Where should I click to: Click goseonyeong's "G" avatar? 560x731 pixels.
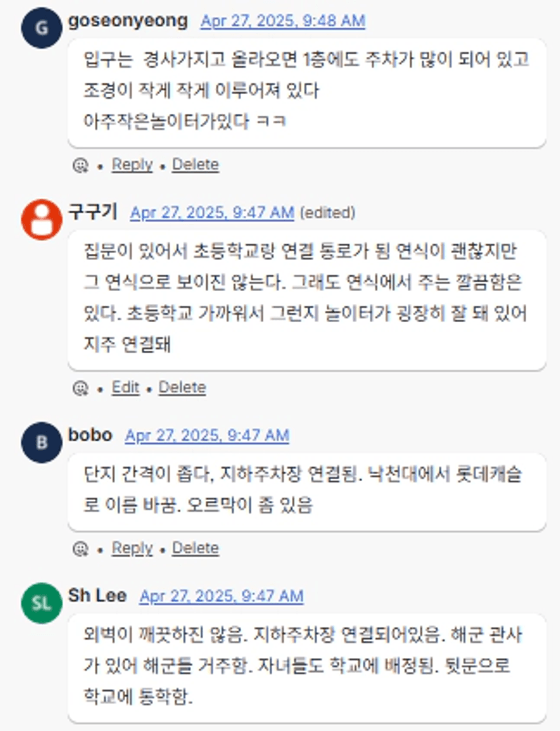pyautogui.click(x=41, y=28)
